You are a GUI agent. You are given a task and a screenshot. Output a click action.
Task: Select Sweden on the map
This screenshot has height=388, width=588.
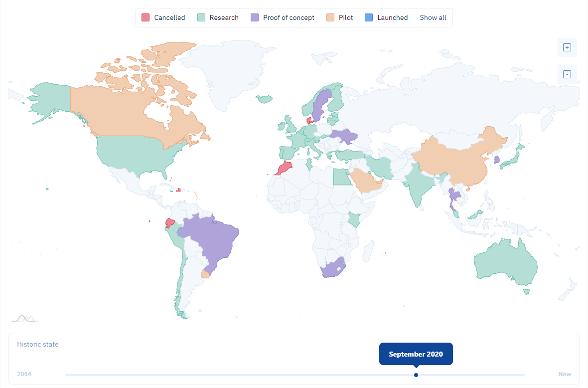click(x=319, y=105)
